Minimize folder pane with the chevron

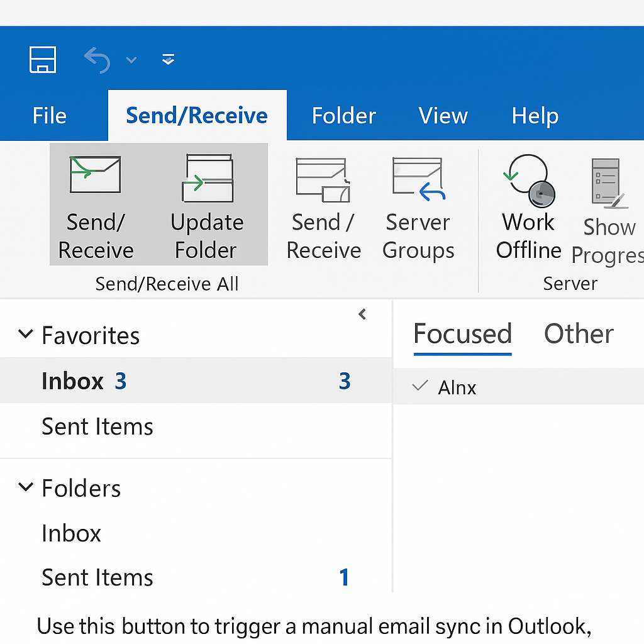[362, 314]
